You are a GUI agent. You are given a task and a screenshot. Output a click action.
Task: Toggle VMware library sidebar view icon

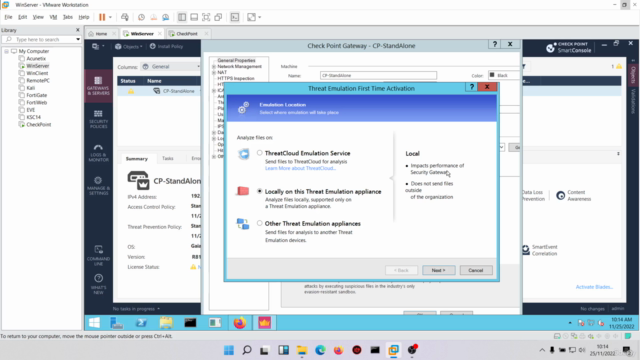[182, 17]
